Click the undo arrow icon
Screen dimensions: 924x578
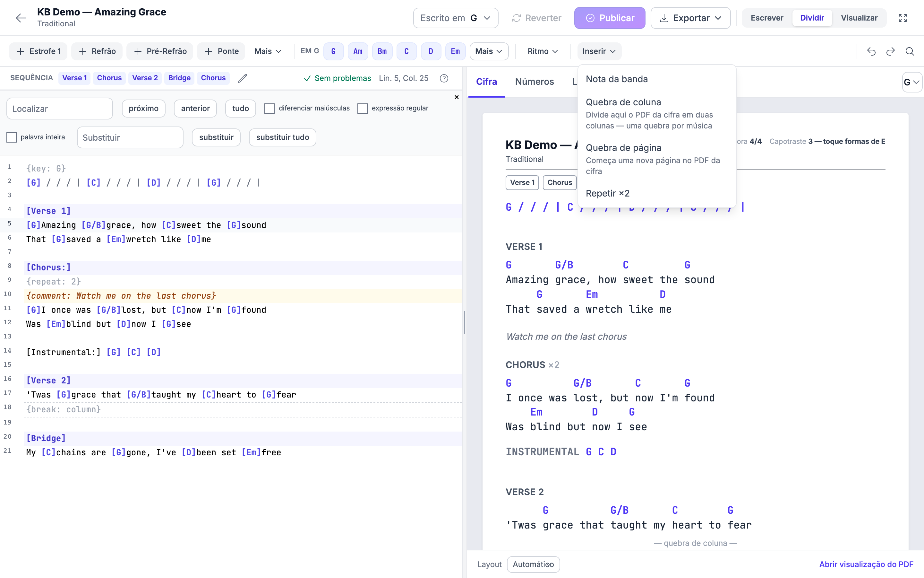(871, 51)
